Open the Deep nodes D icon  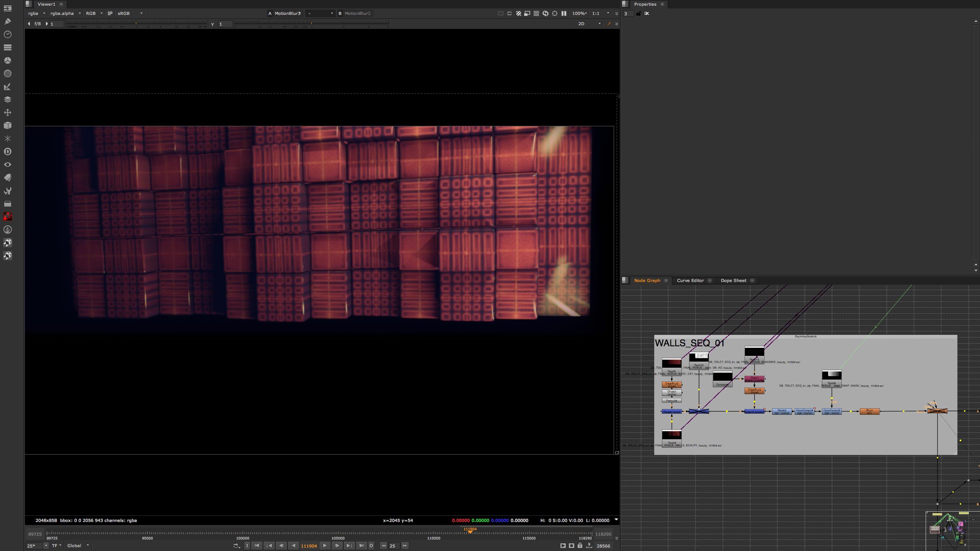click(7, 152)
